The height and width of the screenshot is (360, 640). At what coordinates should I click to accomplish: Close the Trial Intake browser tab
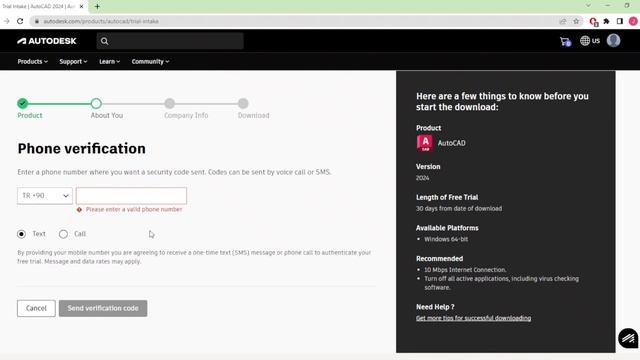pos(81,7)
